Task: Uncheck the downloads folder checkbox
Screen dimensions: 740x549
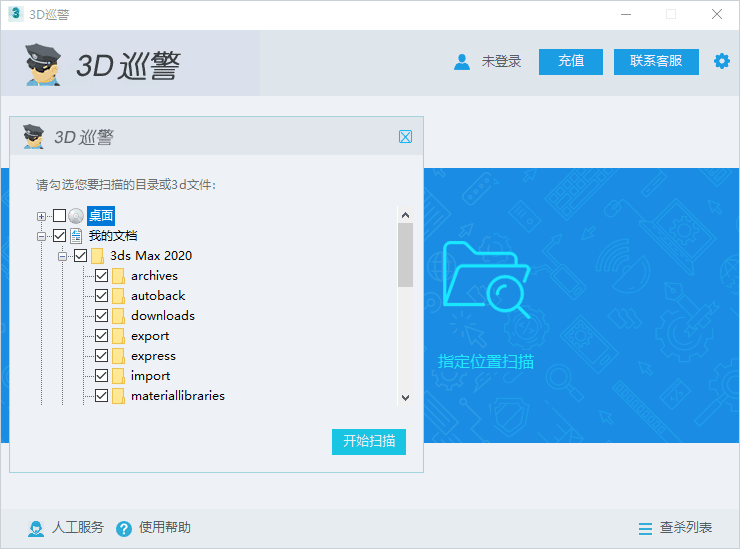Action: pos(101,316)
